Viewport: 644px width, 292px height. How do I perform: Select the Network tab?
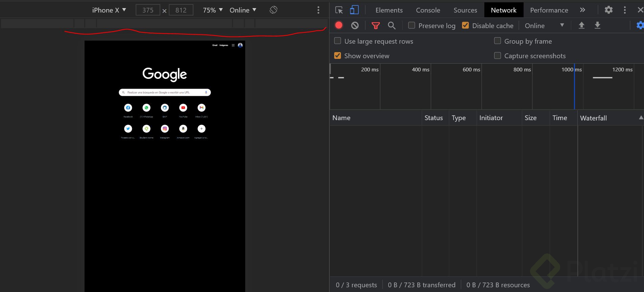click(x=504, y=10)
